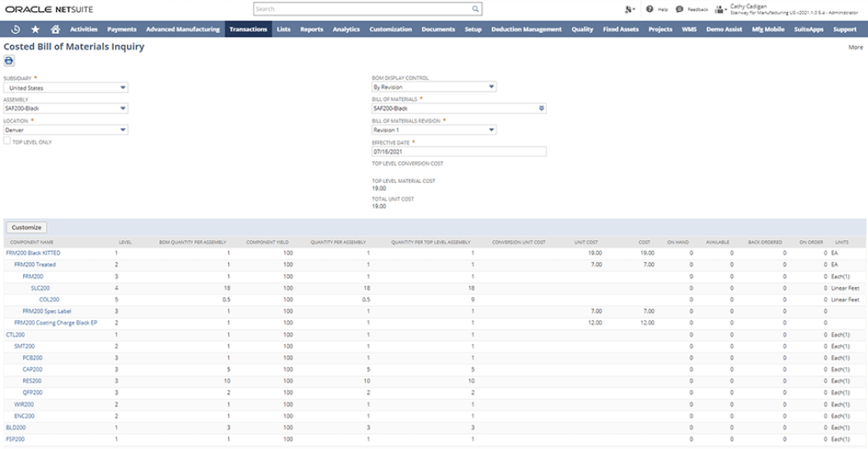Open the Feedback icon
The height and width of the screenshot is (449, 868).
(679, 9)
